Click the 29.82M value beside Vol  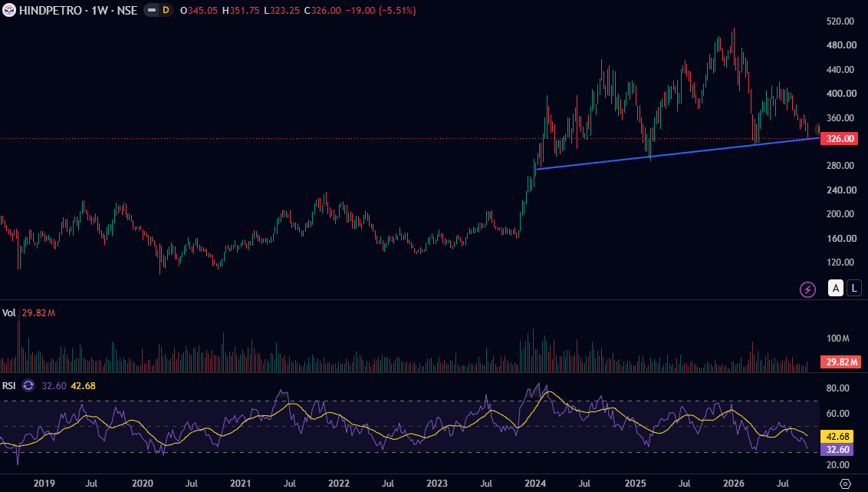pos(38,313)
